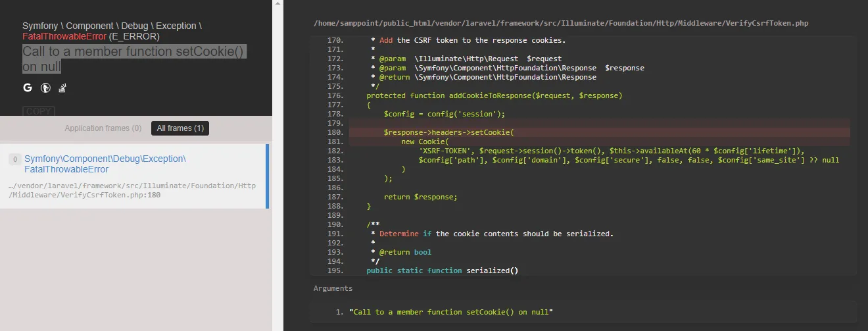Click line 195 'public static function serialized()'
Image resolution: width=868 pixels, height=331 pixels.
(443, 270)
